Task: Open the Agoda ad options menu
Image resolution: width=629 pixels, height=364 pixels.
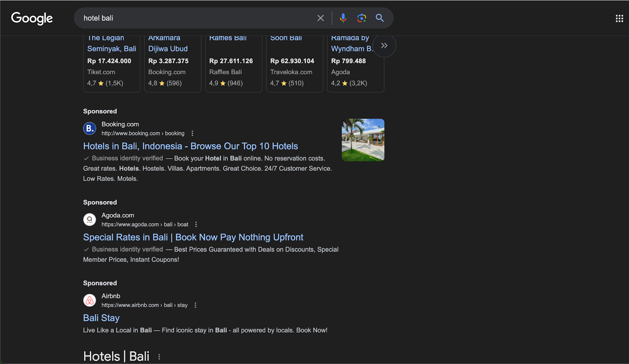Action: coord(196,225)
